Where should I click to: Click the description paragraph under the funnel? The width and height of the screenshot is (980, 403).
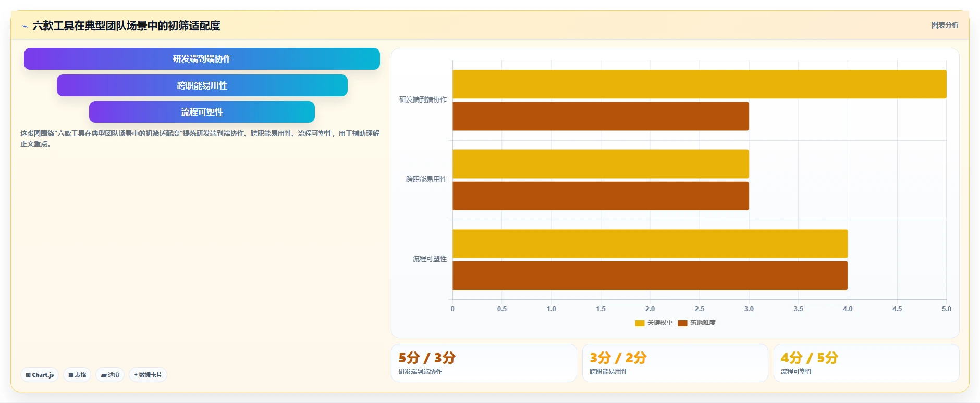(200, 138)
